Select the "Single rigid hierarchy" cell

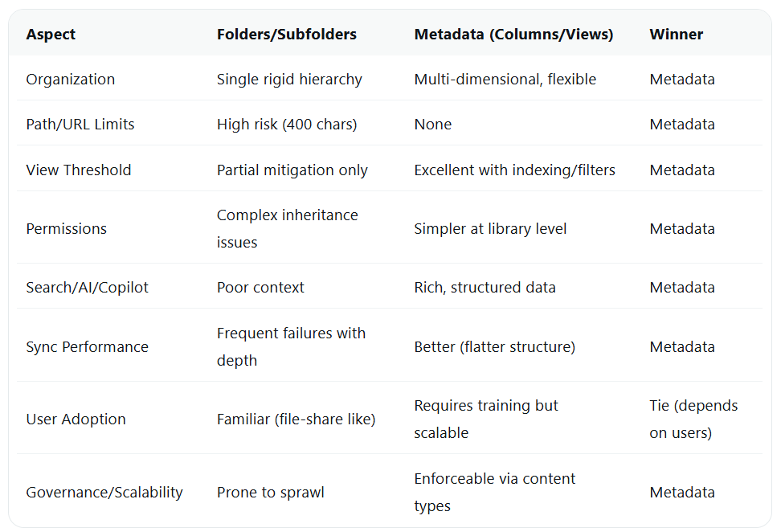click(289, 80)
